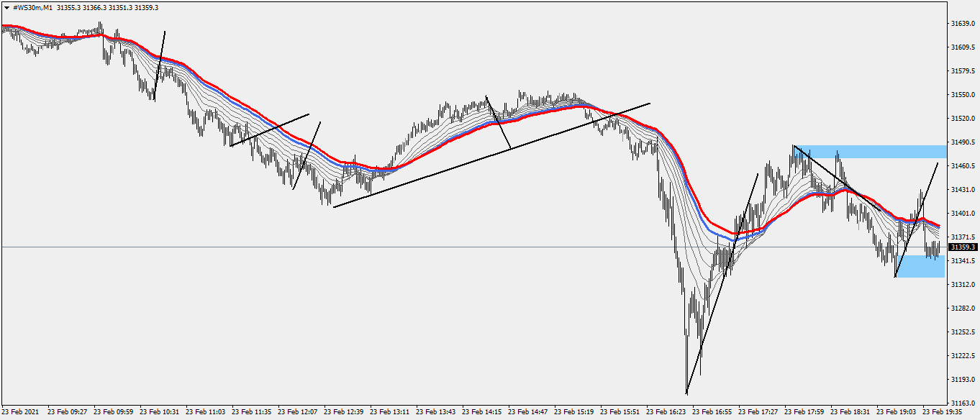980x420 pixels.
Task: Click the current price tag on price axis
Action: click(963, 247)
